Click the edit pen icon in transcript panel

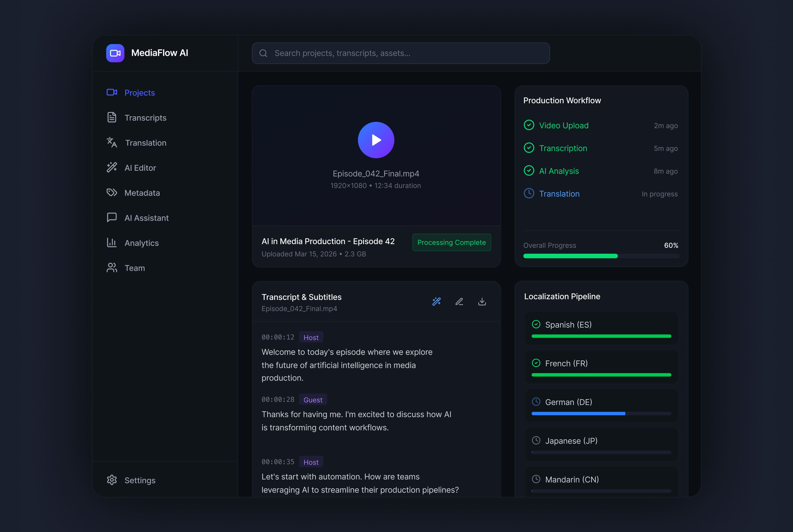459,301
